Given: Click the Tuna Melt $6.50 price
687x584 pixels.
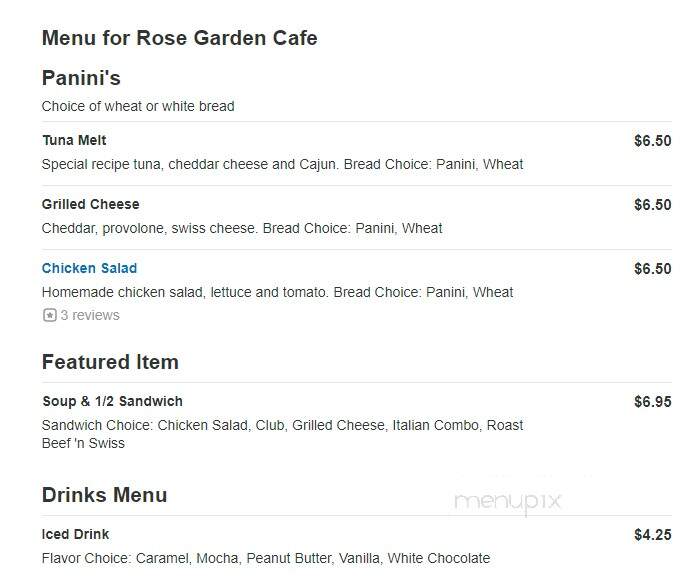Looking at the screenshot, I should coord(652,141).
